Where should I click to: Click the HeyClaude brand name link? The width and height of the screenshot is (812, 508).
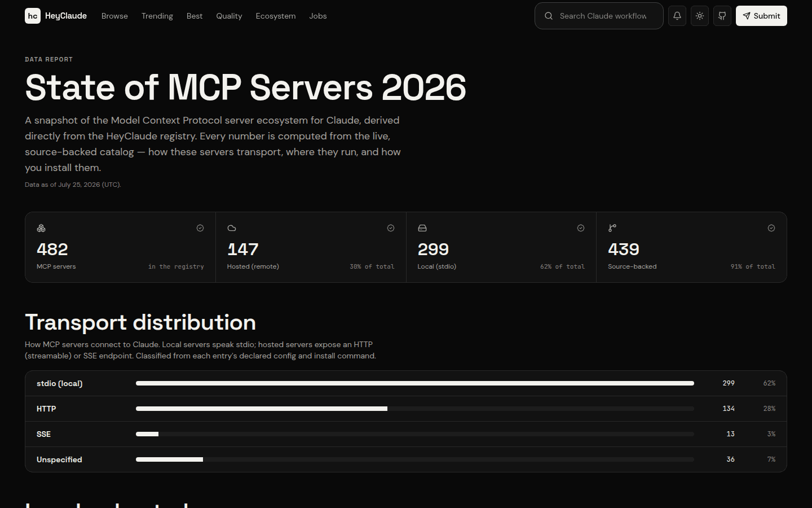(66, 16)
